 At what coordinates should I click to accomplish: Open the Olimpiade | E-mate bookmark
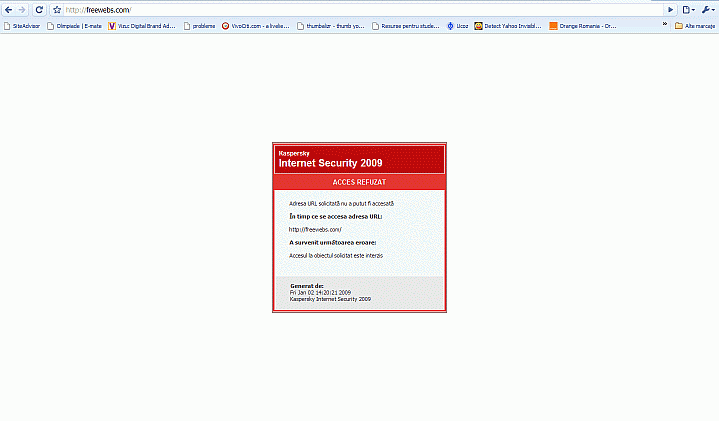click(74, 26)
